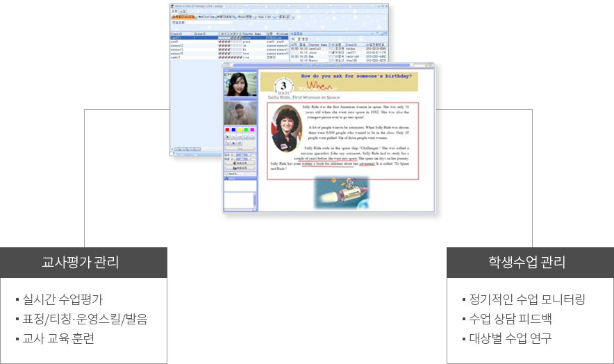Viewport: 614px width, 364px height.
Task: Choose the yellow color swatch
Action: pos(240,130)
